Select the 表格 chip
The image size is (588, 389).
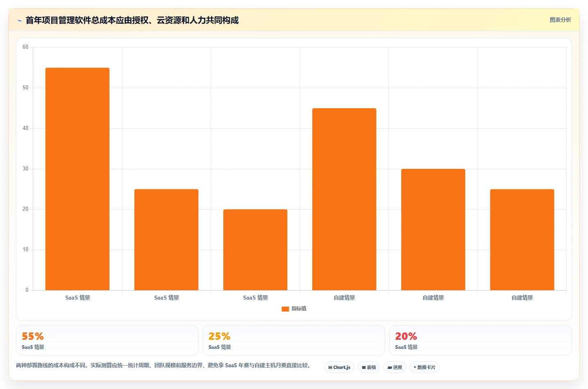tap(369, 367)
